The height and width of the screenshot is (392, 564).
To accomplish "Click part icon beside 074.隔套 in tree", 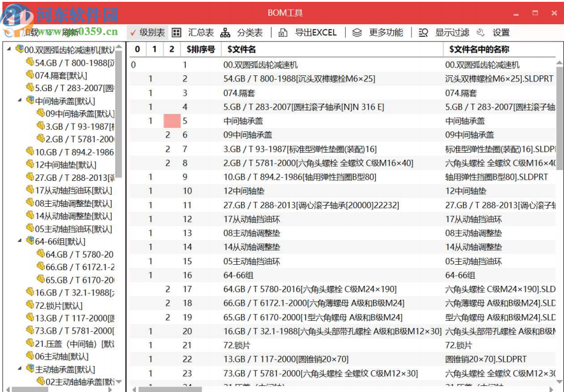I will point(30,74).
